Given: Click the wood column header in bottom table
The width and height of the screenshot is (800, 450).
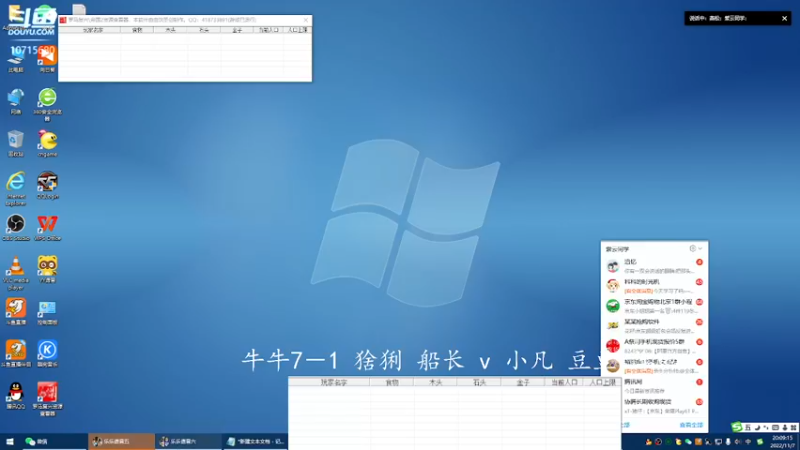Looking at the screenshot, I should click(x=435, y=382).
